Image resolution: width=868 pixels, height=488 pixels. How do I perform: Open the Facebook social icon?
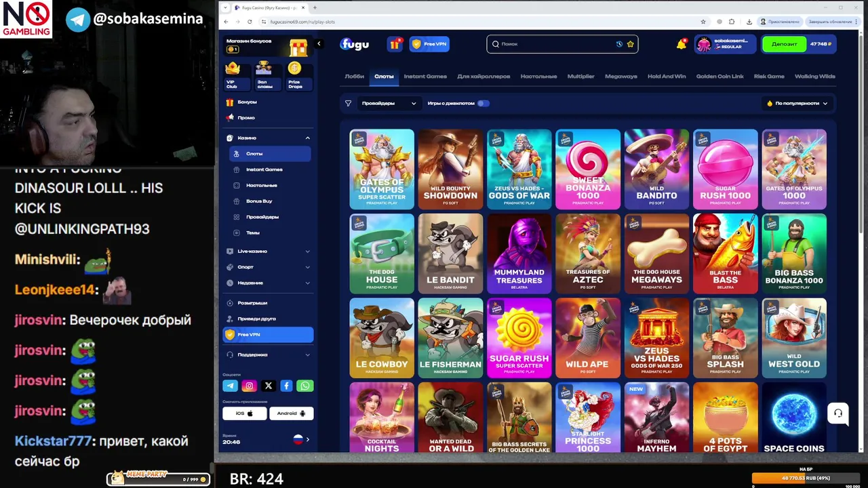(x=286, y=386)
